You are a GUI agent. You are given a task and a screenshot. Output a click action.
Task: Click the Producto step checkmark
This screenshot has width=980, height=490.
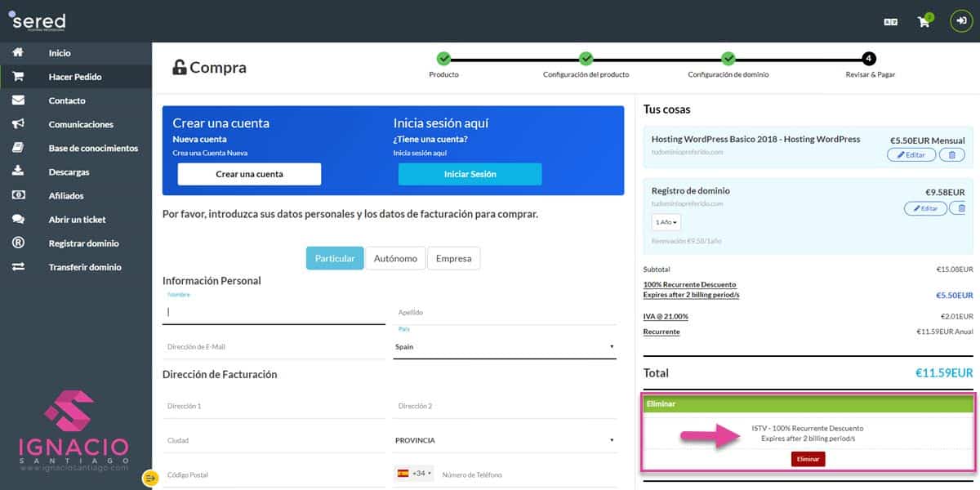coord(443,59)
